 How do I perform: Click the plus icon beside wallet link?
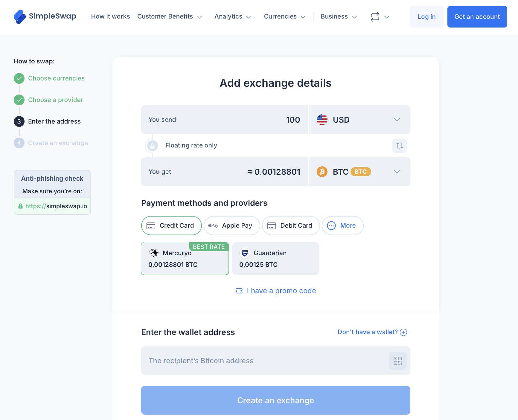coord(403,332)
